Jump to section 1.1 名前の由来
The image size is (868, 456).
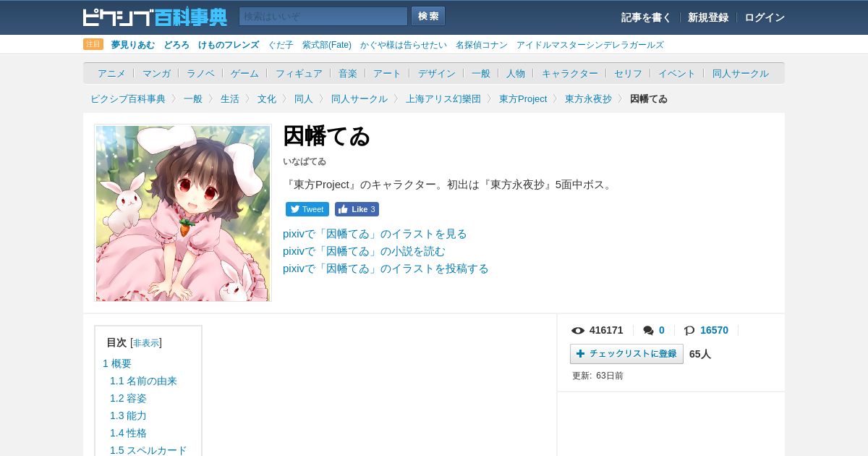click(143, 381)
